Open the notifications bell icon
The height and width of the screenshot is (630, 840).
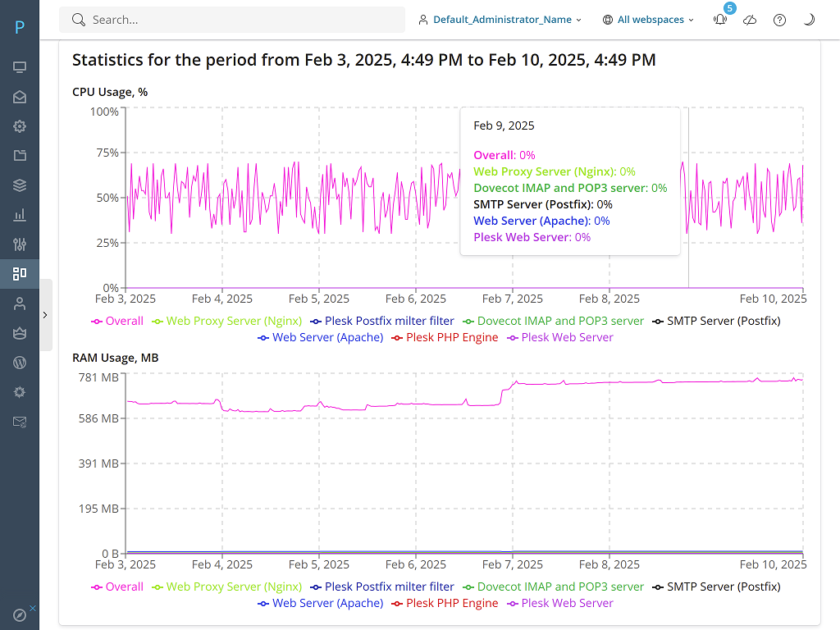coord(720,21)
